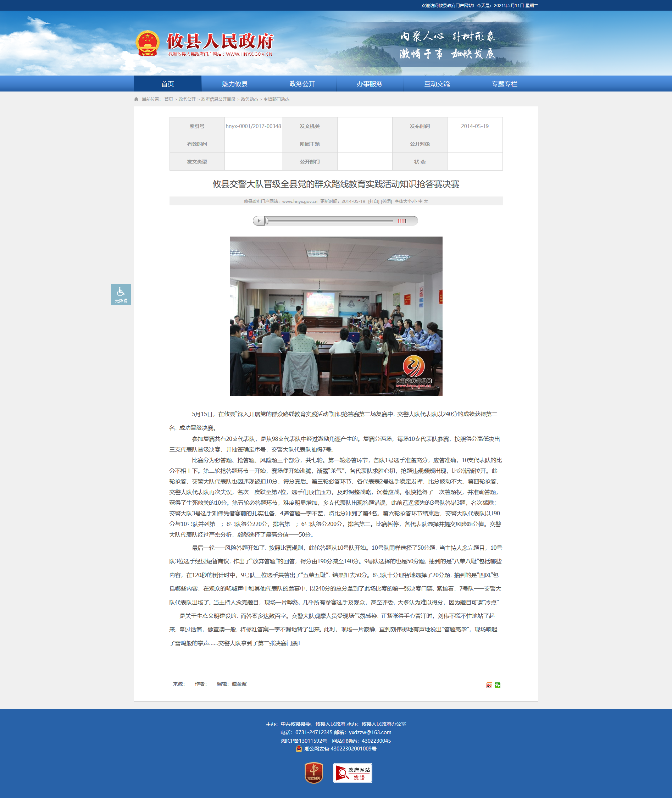Set font size to 大
672x798 pixels.
click(426, 201)
